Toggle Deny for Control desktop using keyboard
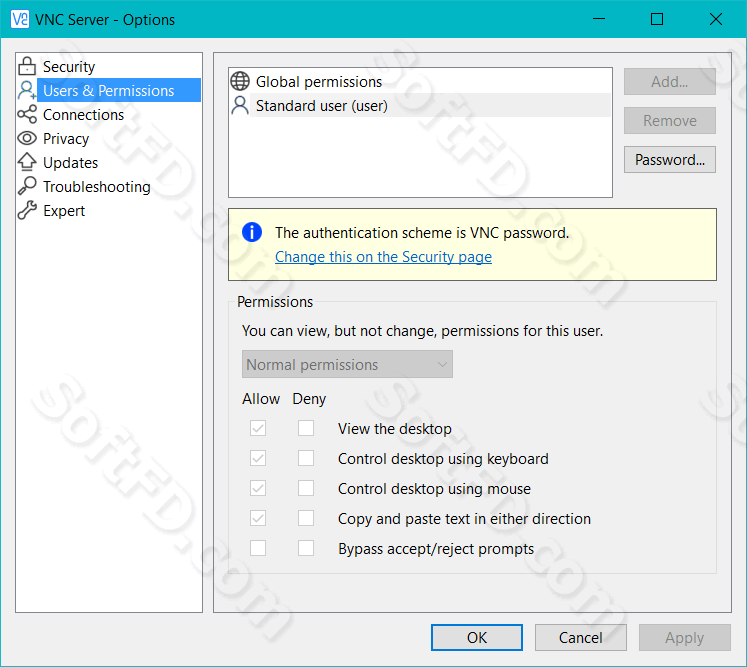Image resolution: width=747 pixels, height=667 pixels. pyautogui.click(x=306, y=458)
